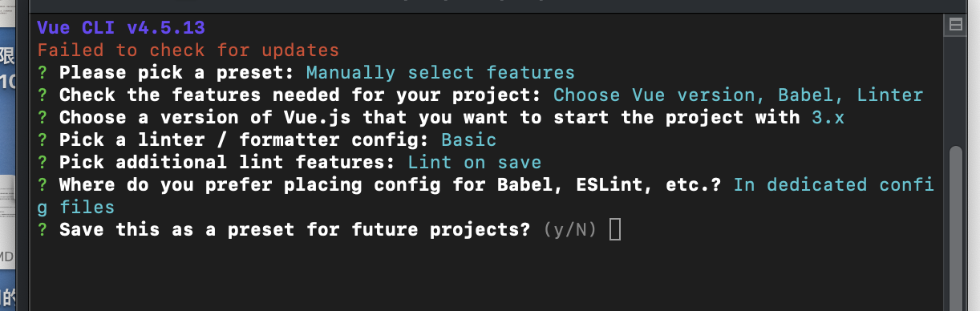The width and height of the screenshot is (980, 311).
Task: Click question mark before 'Save this as a preset'
Action: 42,229
